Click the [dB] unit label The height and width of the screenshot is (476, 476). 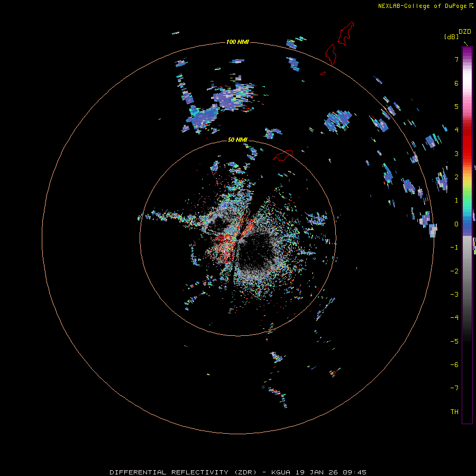pos(451,37)
